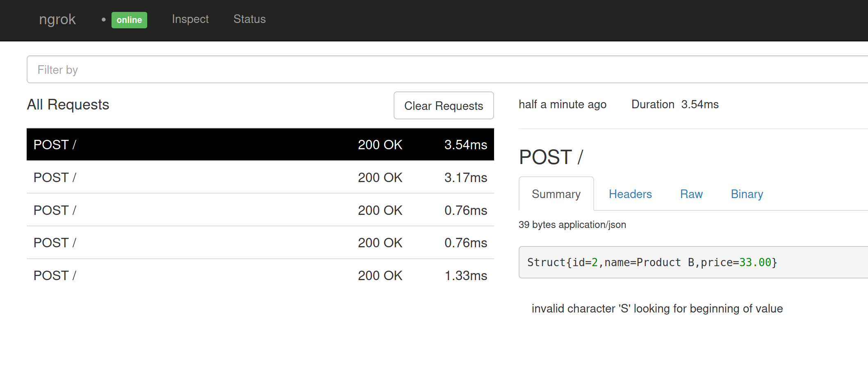This screenshot has width=868, height=390.
Task: Select the fourth POST request in list
Action: pyautogui.click(x=260, y=243)
